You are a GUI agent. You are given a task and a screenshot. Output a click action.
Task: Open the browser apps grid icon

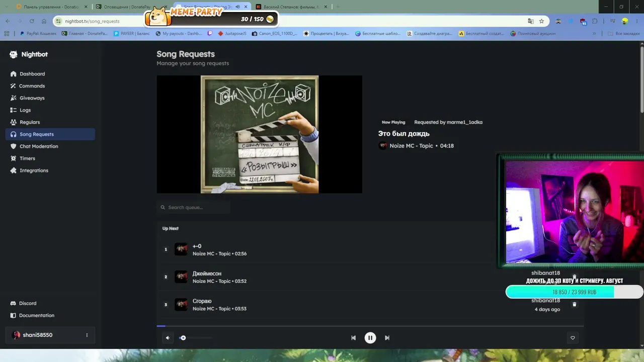click(7, 34)
